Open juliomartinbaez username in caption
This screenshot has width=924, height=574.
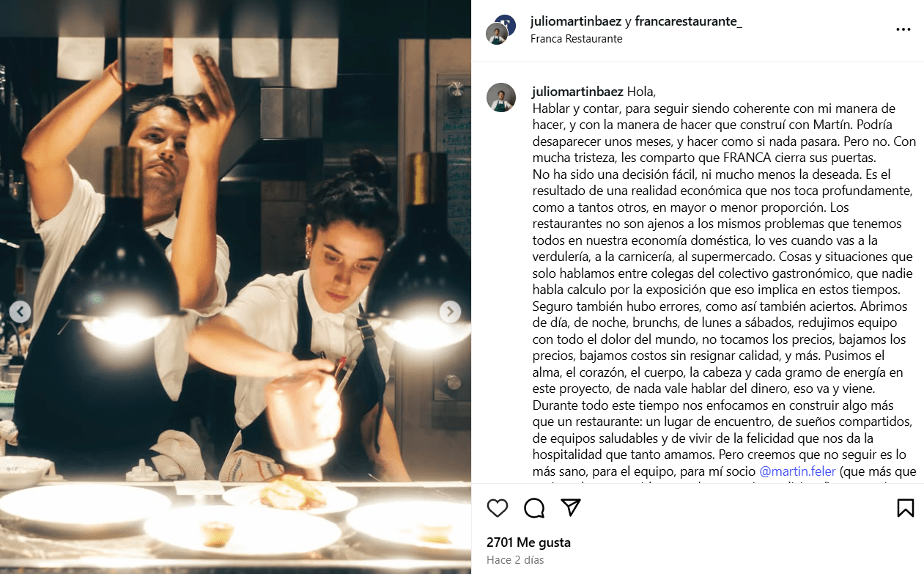tap(577, 92)
